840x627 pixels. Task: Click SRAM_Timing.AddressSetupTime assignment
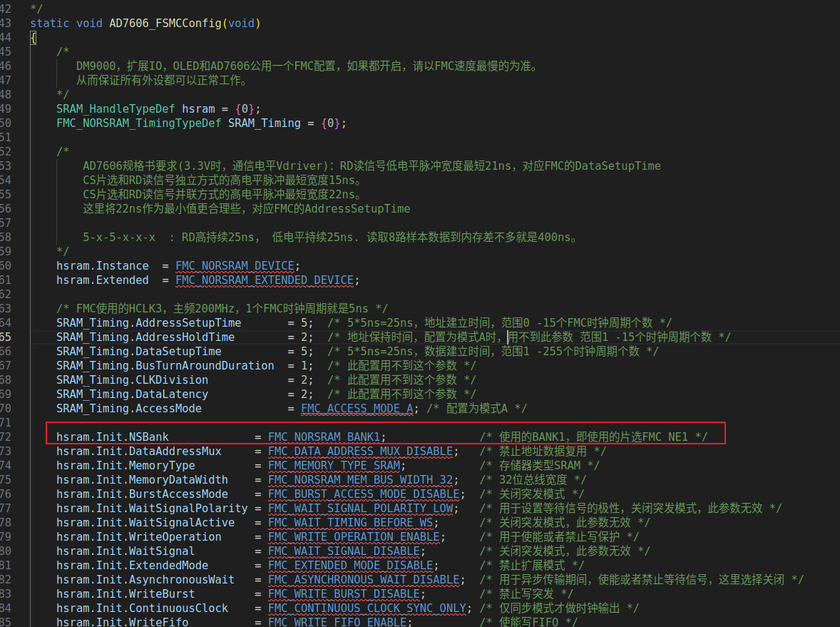click(x=185, y=323)
